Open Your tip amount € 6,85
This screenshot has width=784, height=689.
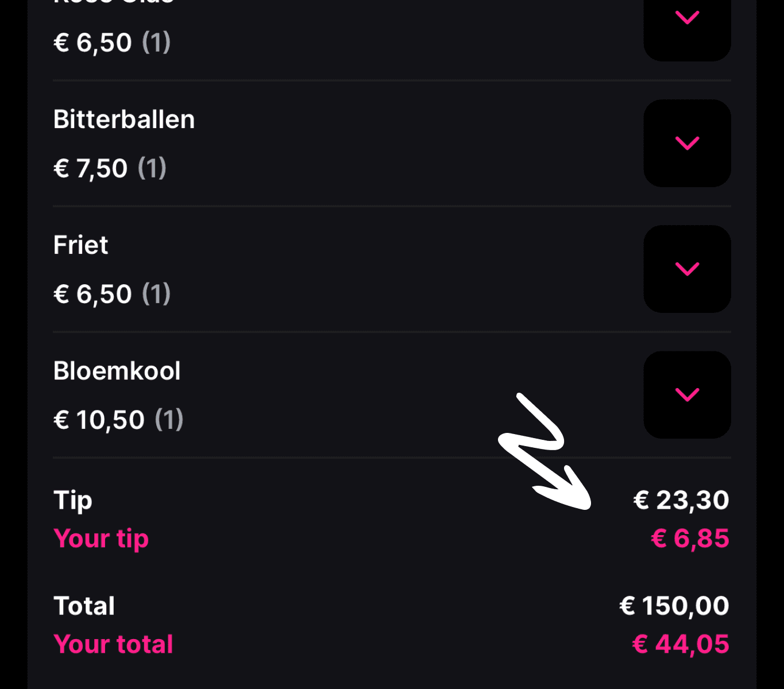coord(689,539)
